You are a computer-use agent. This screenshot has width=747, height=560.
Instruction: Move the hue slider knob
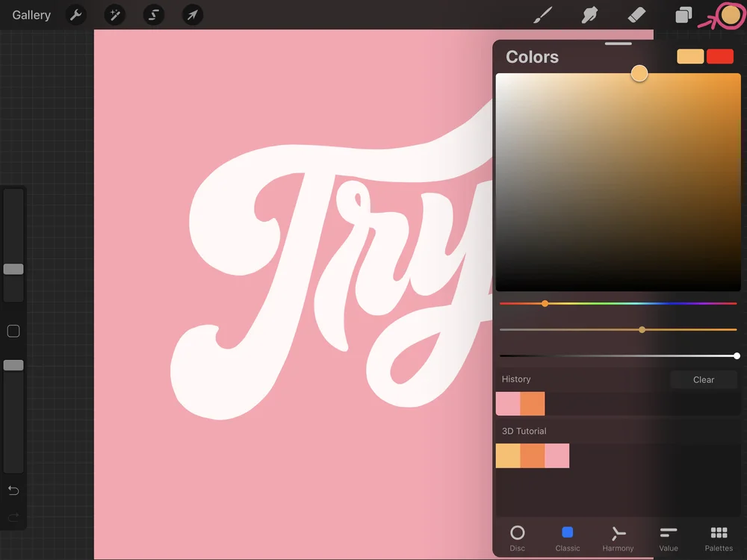tap(545, 303)
